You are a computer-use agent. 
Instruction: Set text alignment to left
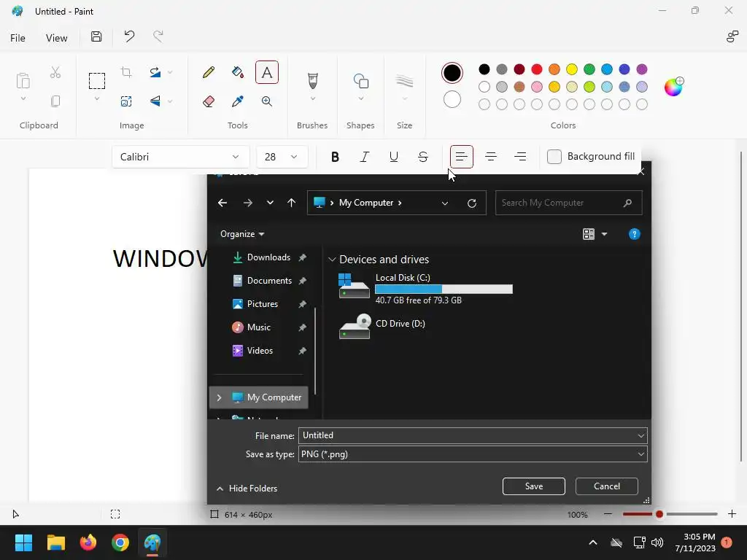[x=461, y=157]
